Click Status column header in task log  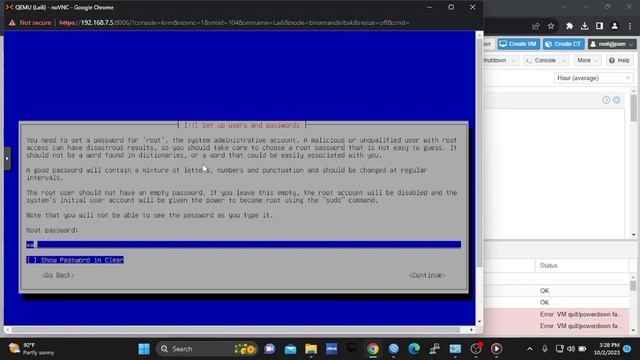tap(581, 266)
